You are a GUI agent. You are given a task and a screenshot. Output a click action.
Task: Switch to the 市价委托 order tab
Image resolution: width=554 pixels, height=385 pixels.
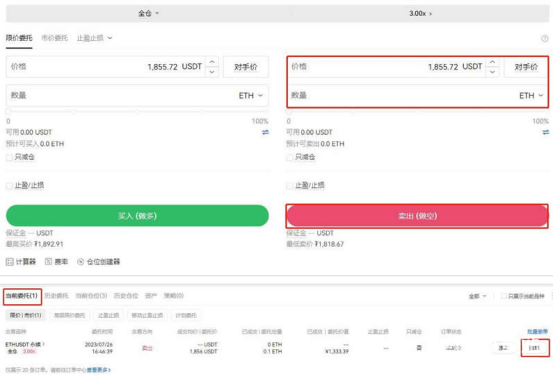point(54,38)
